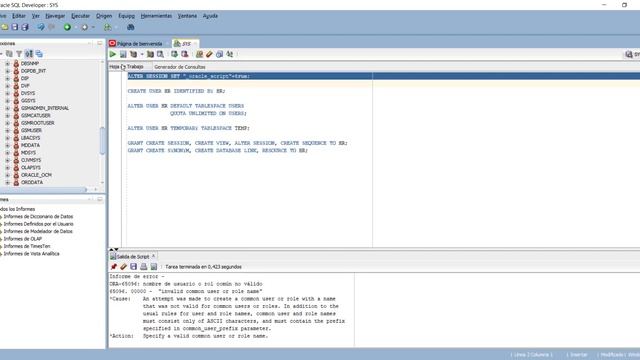The height and width of the screenshot is (360, 640).
Task: Expand the MDSYS user node
Action: point(7,153)
